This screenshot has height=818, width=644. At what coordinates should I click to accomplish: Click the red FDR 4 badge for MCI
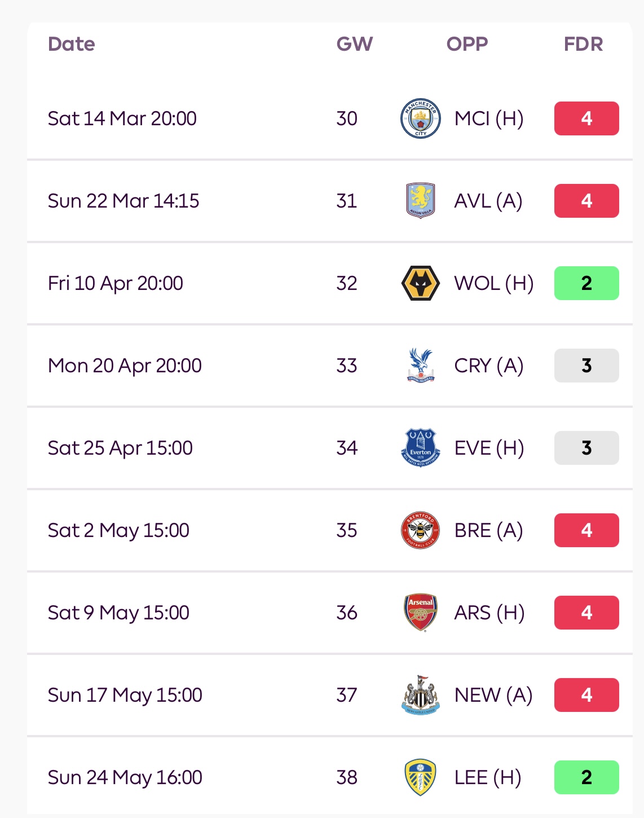click(x=586, y=118)
